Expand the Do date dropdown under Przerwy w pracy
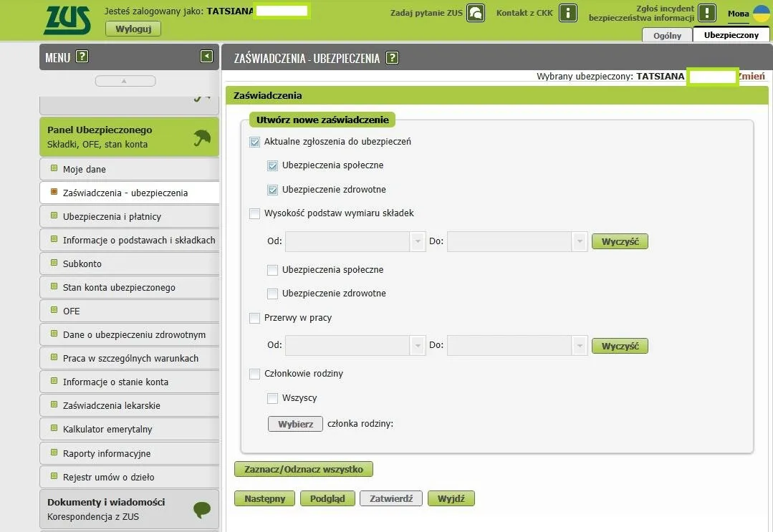 pos(580,345)
